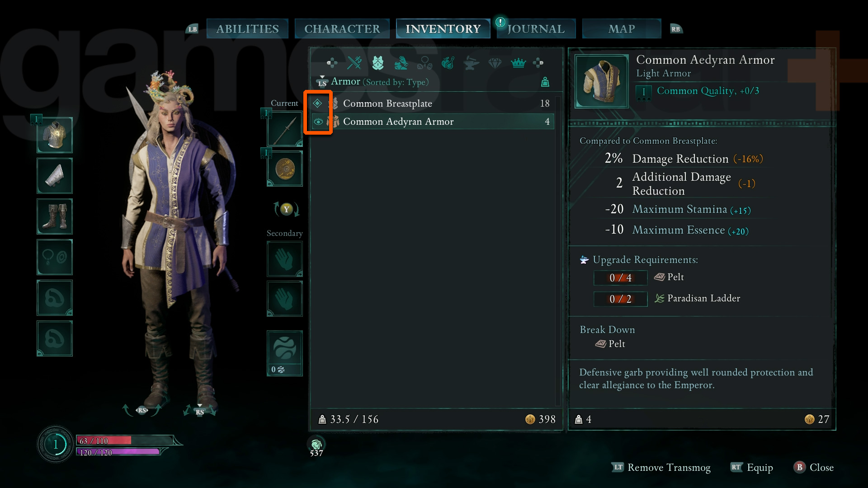Select the hand/unarmed slot icon
868x488 pixels.
click(x=284, y=260)
